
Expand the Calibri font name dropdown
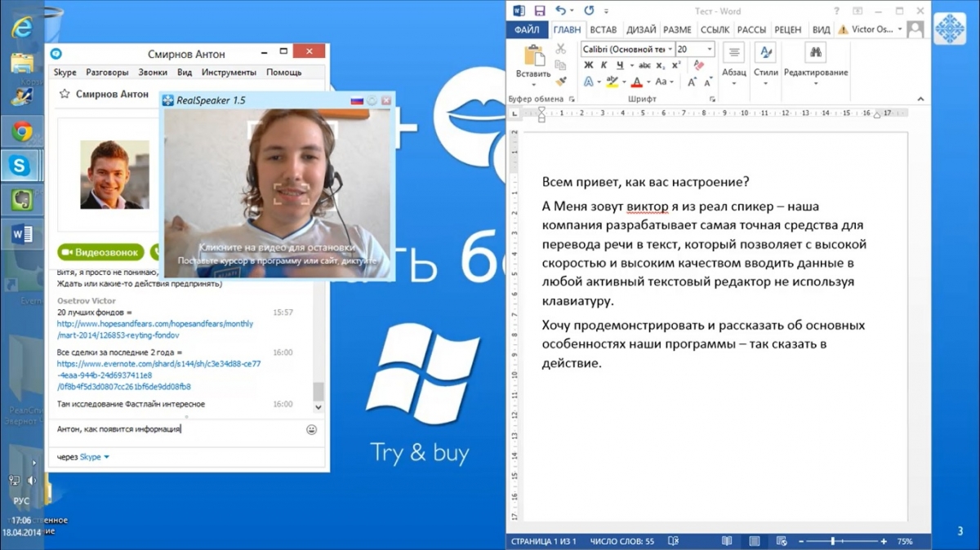point(670,50)
